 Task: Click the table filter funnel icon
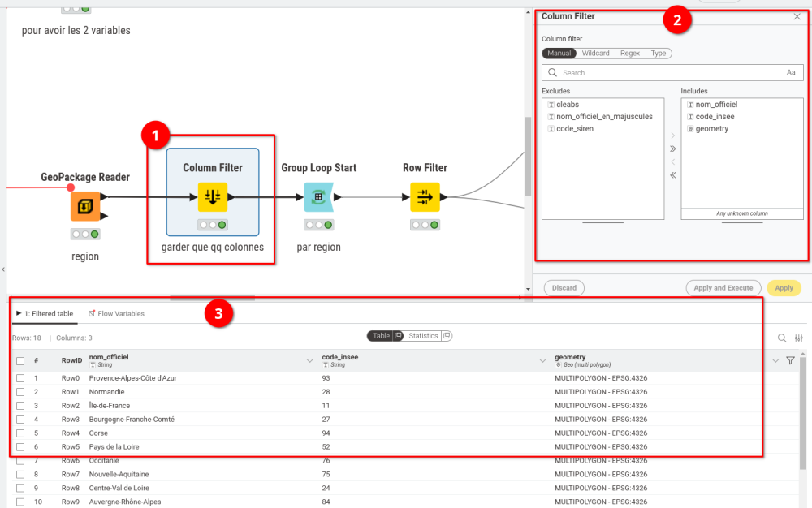[790, 361]
